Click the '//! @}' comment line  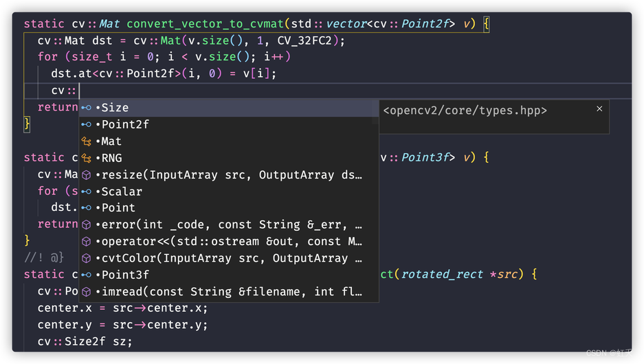click(44, 258)
